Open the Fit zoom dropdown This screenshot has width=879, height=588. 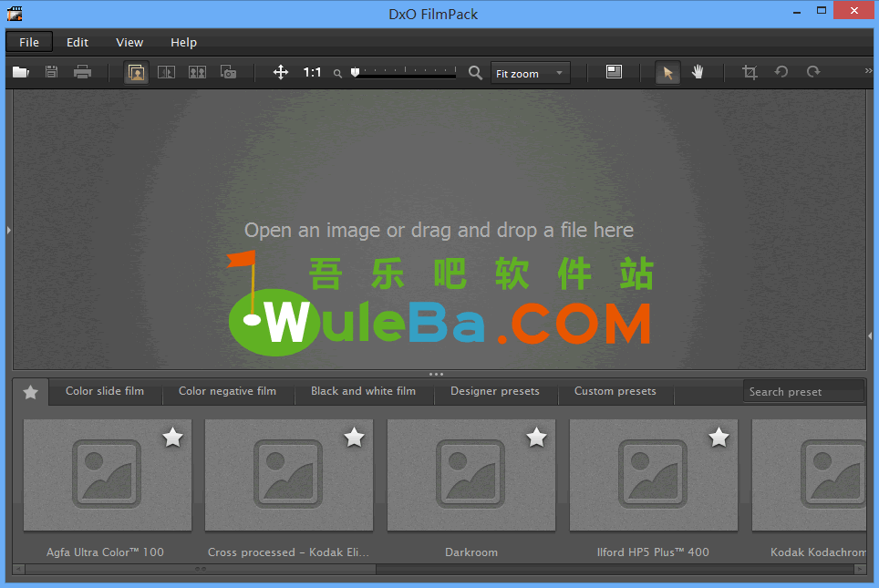pos(531,73)
